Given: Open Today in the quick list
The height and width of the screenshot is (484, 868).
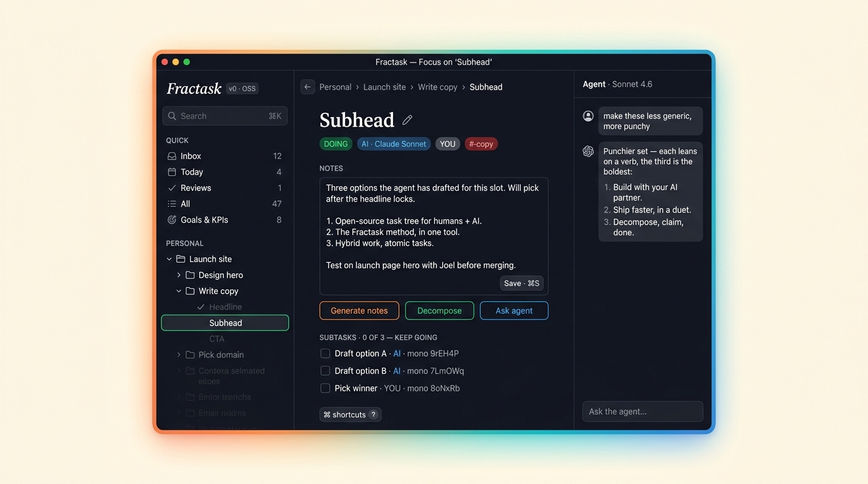Looking at the screenshot, I should click(x=225, y=172).
